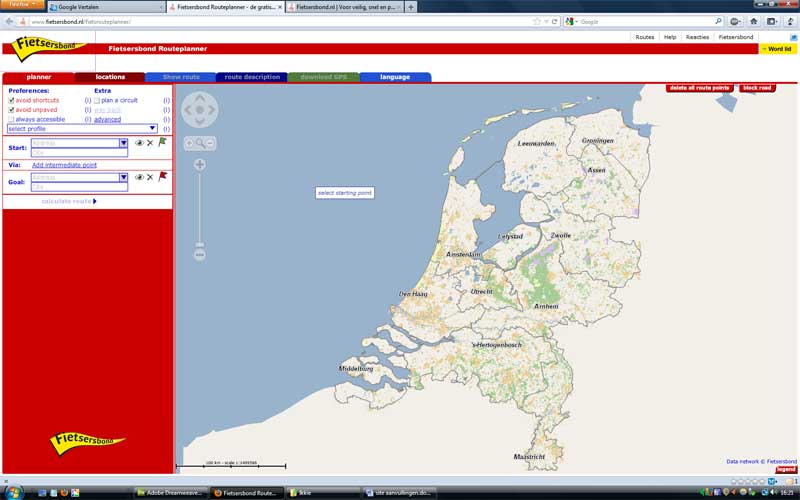Click the Firefox home button
Viewport: 800px width, 500px height.
[x=753, y=21]
